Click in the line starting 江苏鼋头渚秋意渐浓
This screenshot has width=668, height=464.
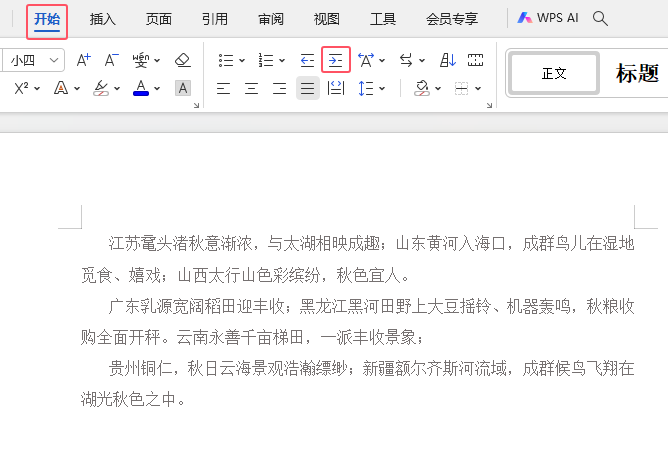click(x=371, y=244)
